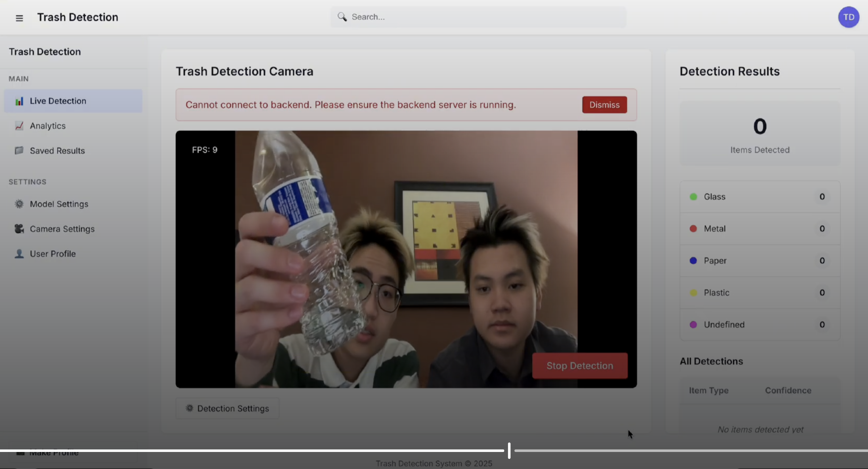Open the Analytics menu item
868x469 pixels.
pyautogui.click(x=48, y=126)
